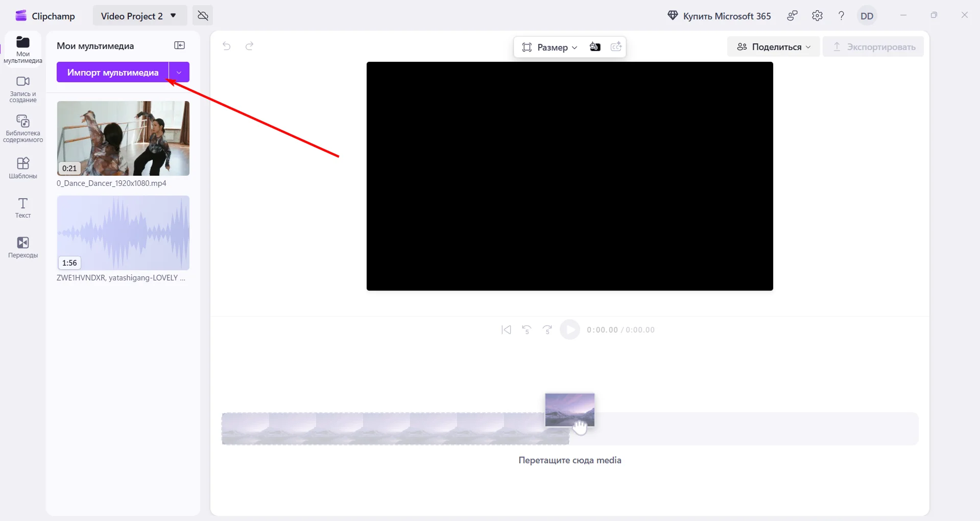Click the ZWE1HVNDXR, yatashigang-LOVELY file name
The height and width of the screenshot is (521, 980).
tap(121, 278)
